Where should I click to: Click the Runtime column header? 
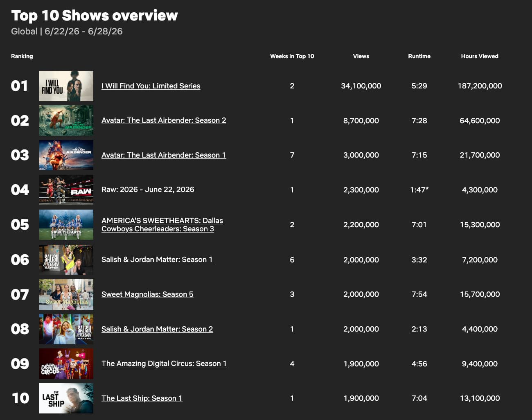[x=419, y=56]
